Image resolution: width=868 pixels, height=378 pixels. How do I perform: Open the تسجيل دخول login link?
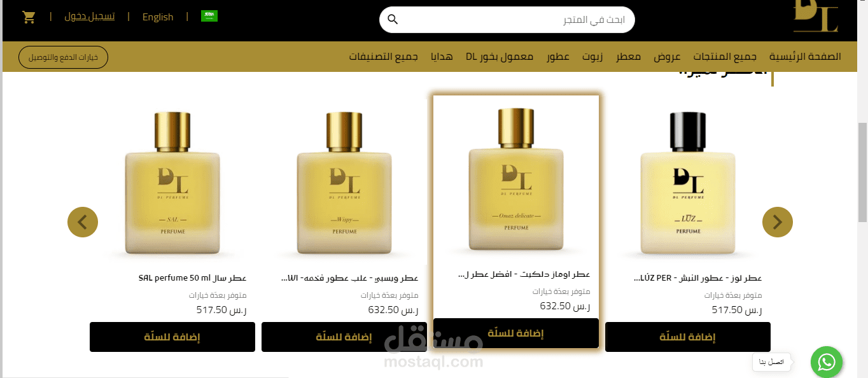[90, 17]
